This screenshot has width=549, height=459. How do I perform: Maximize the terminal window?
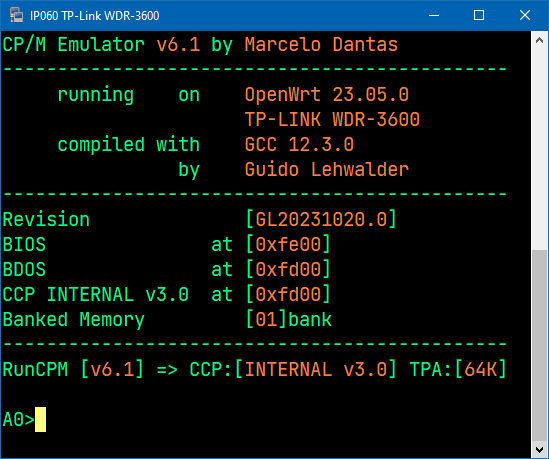(x=479, y=15)
